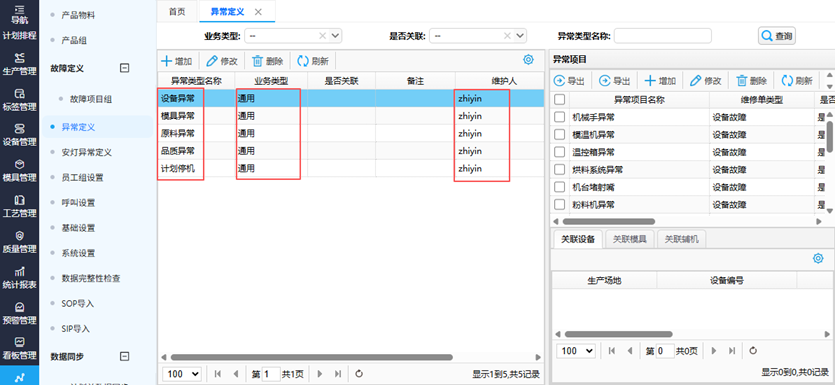This screenshot has width=835, height=385.
Task: Open 预警管理 module in the left bar
Action: 20,313
